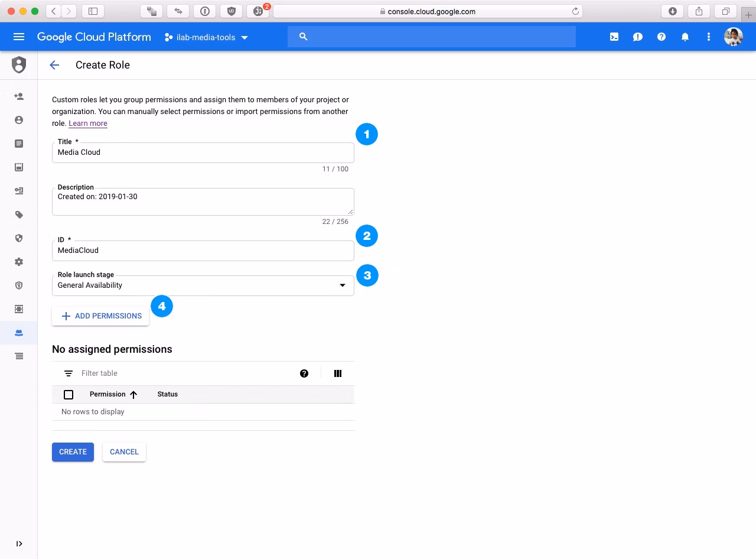This screenshot has height=559, width=756.
Task: Open the IAM & Admin shield icon
Action: 19,65
